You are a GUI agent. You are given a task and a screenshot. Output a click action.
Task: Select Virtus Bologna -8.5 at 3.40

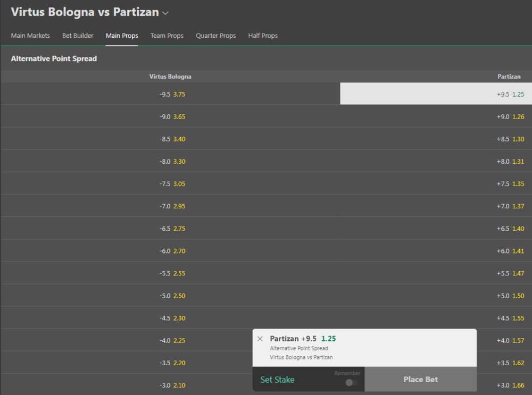[x=170, y=139]
